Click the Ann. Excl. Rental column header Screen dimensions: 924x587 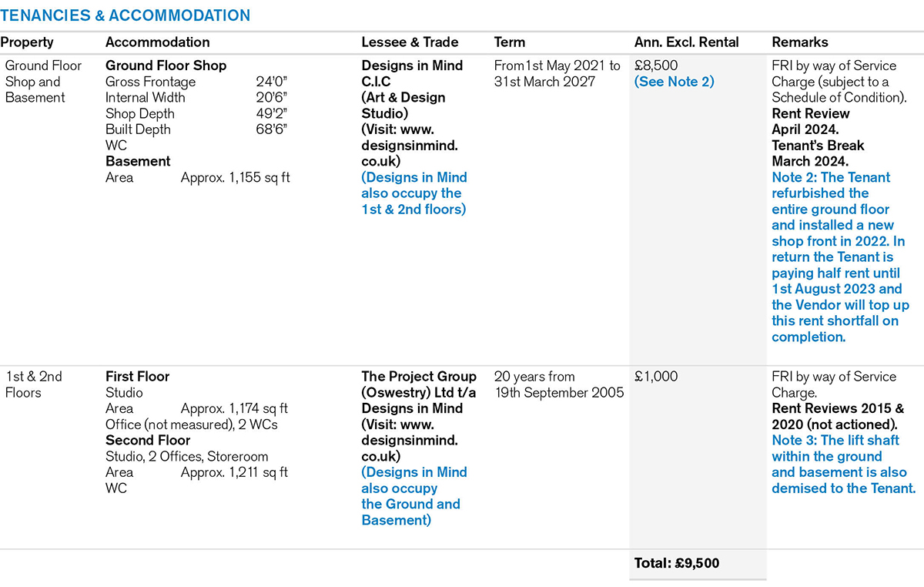click(x=686, y=42)
